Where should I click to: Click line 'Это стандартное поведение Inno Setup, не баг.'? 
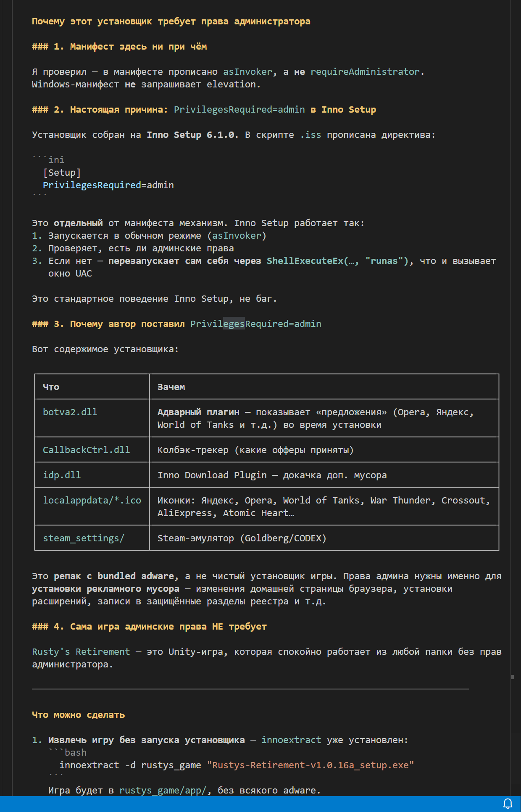pos(154,299)
